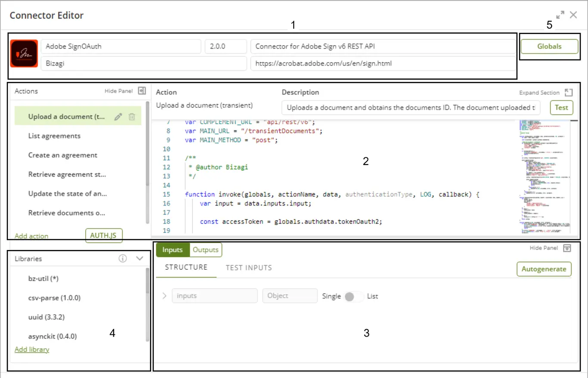Click the Adobe SignOAuth name field

pos(121,46)
